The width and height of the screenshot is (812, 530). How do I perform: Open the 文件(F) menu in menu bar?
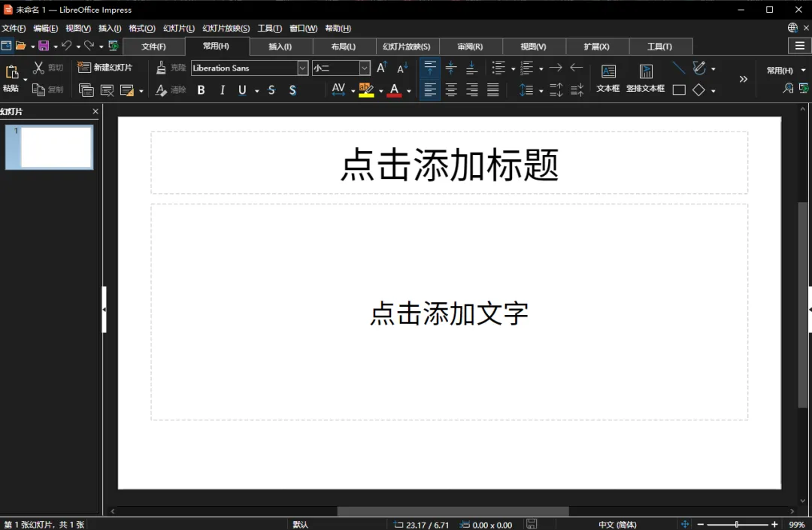click(x=14, y=29)
